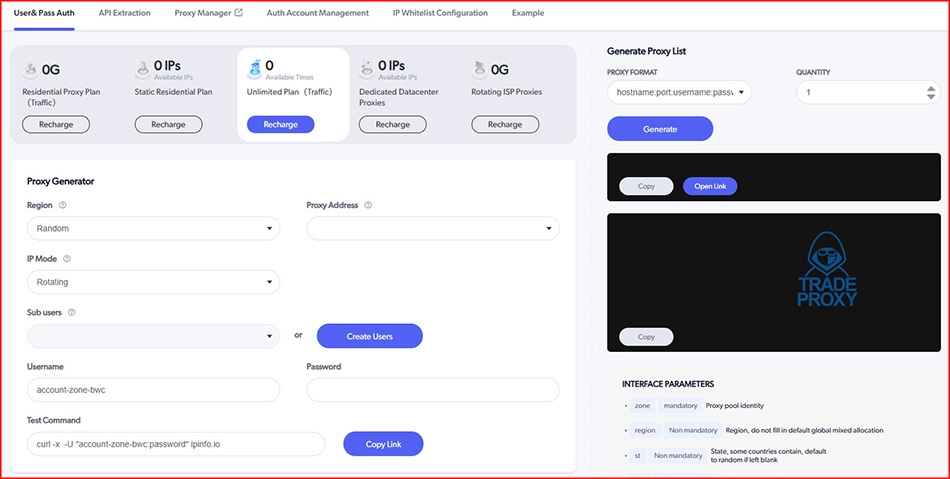This screenshot has width=950, height=479.
Task: Recharge the Unlimited Plan
Action: [281, 124]
